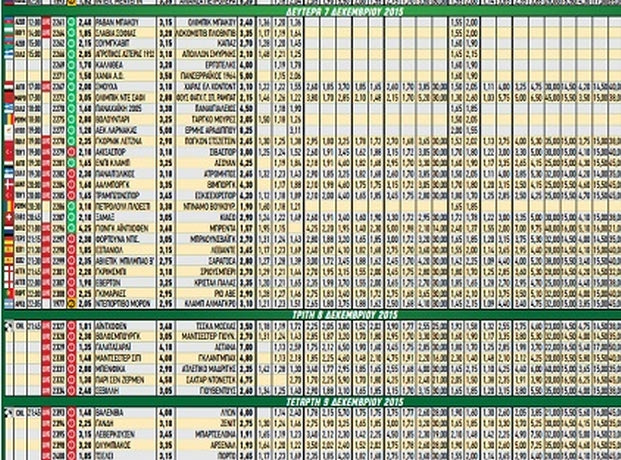Select draw odds 5,00 in ΑΕΚ ΛΑΡΝΑΚΑΣ row

pos(166,130)
